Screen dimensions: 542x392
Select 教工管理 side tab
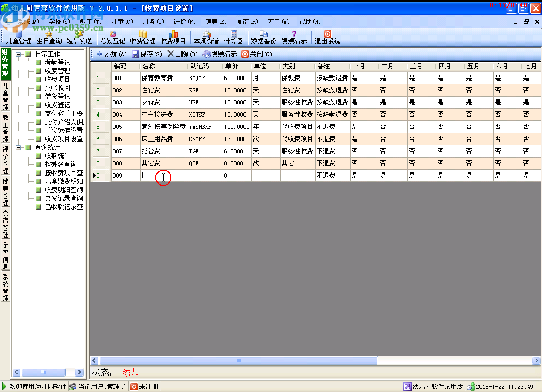pos(5,128)
